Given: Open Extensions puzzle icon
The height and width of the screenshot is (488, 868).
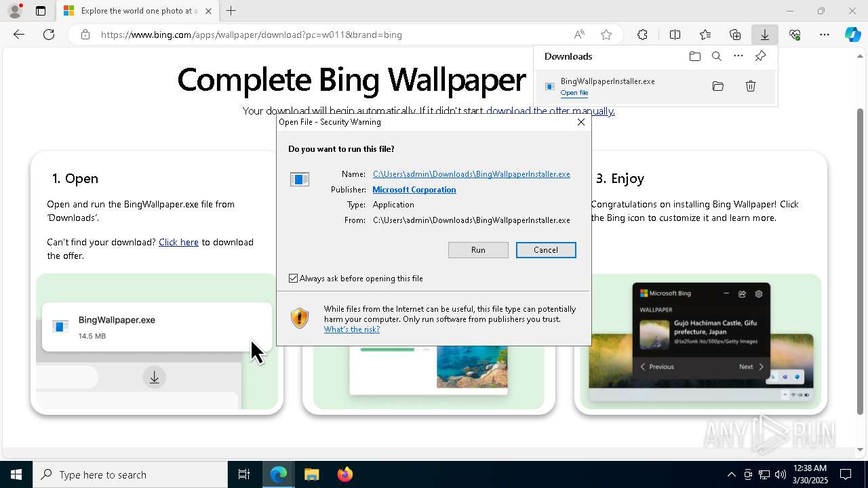Looking at the screenshot, I should (642, 35).
